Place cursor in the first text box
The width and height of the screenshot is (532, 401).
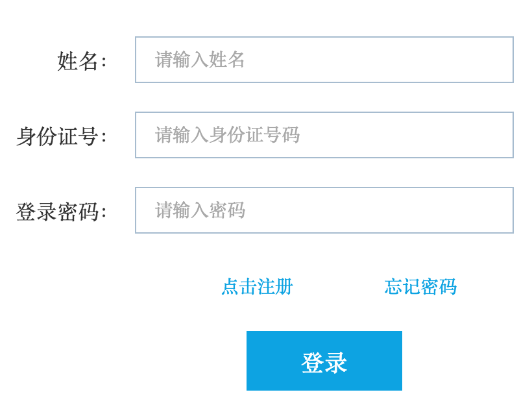coord(324,60)
